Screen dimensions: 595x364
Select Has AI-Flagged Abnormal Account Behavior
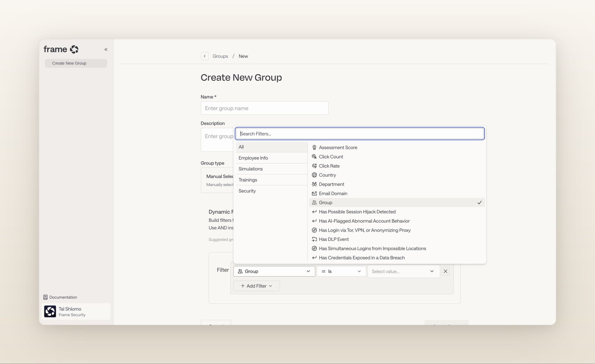tap(397, 221)
